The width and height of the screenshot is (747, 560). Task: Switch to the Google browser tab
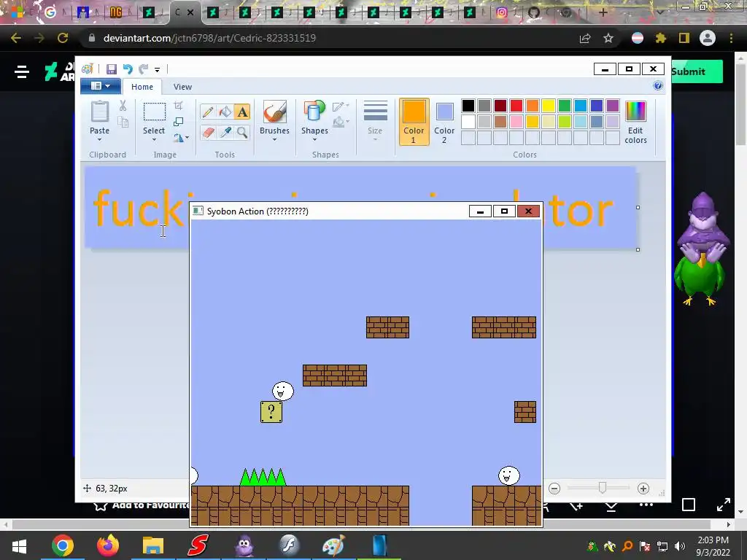pyautogui.click(x=50, y=12)
